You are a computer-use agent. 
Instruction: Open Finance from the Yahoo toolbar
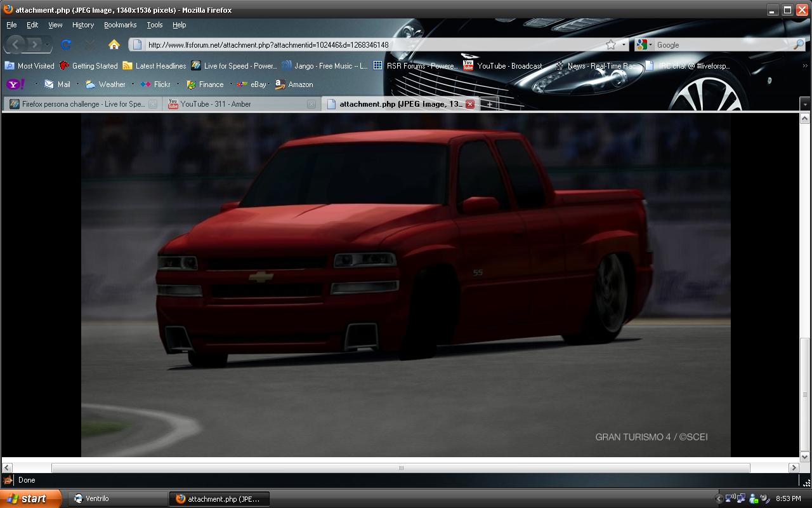pos(204,84)
